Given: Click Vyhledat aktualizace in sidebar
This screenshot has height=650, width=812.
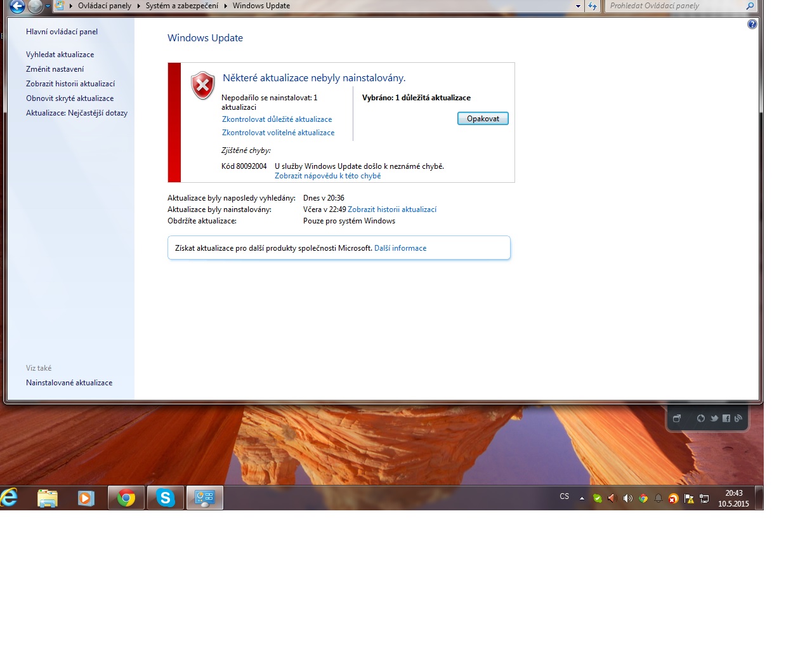Looking at the screenshot, I should pyautogui.click(x=60, y=55).
